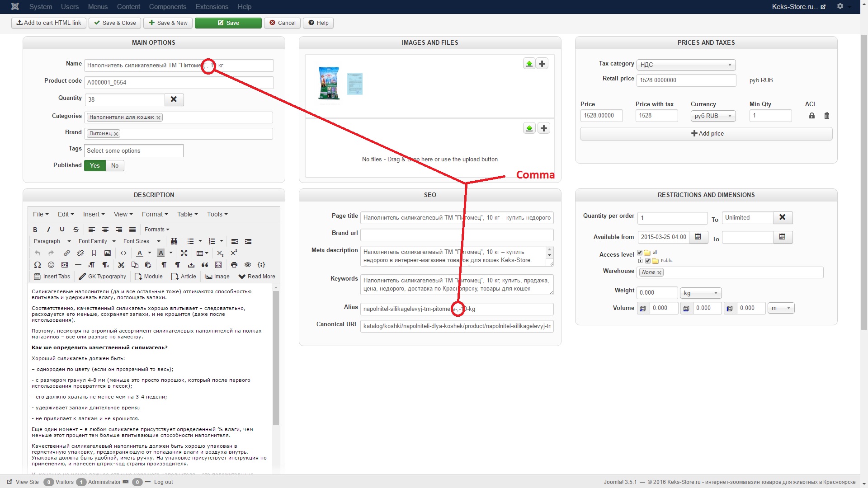868x488 pixels.
Task: Click the insert/edit link chain icon
Action: click(67, 253)
